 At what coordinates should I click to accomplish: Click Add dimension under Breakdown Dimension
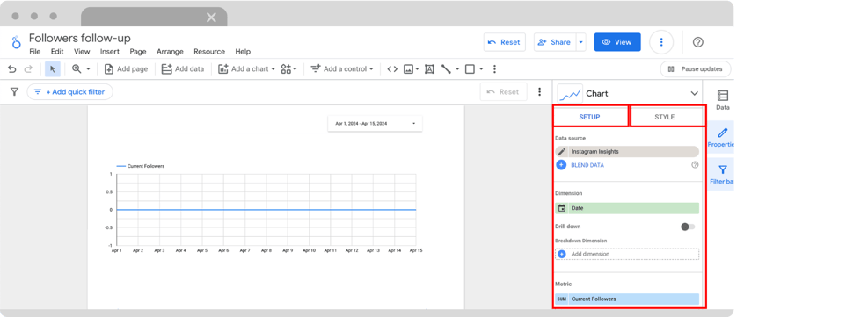pyautogui.click(x=627, y=254)
